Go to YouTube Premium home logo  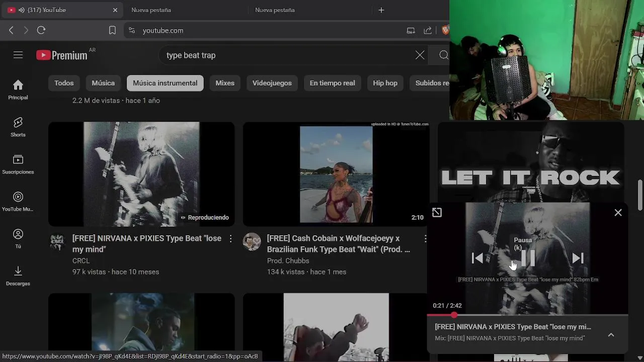[x=62, y=55]
